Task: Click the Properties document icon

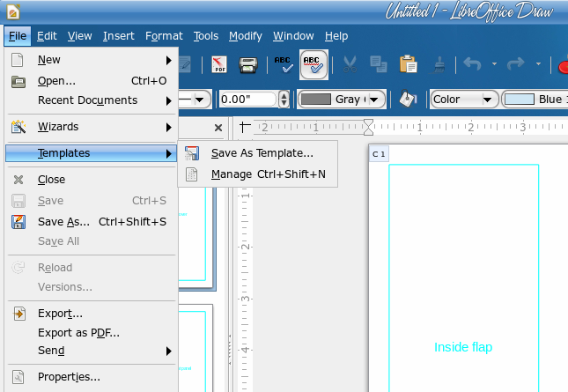Action: coord(18,377)
